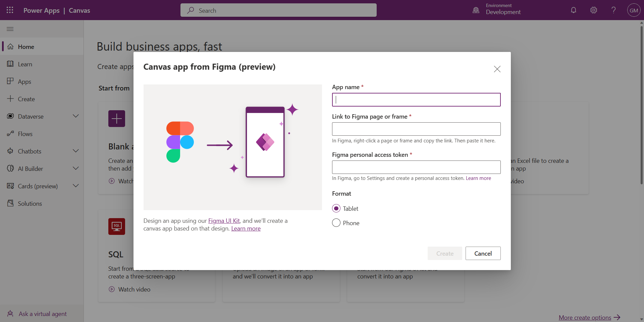Click the Blank app plus tile icon
The width and height of the screenshot is (644, 322).
pyautogui.click(x=117, y=119)
